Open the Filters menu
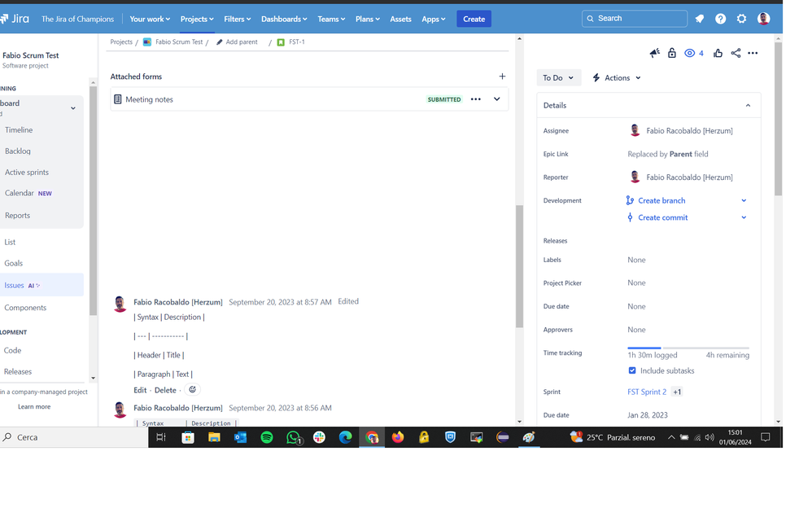 click(x=238, y=20)
